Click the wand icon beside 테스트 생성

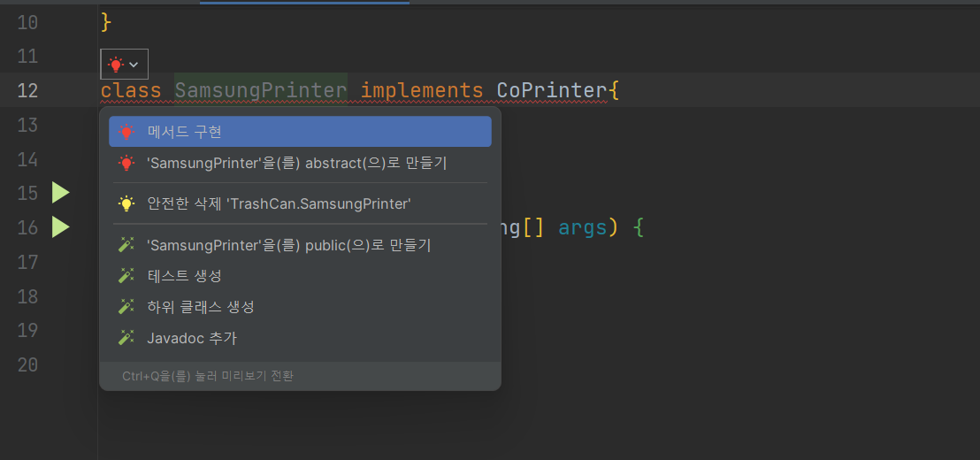point(126,276)
